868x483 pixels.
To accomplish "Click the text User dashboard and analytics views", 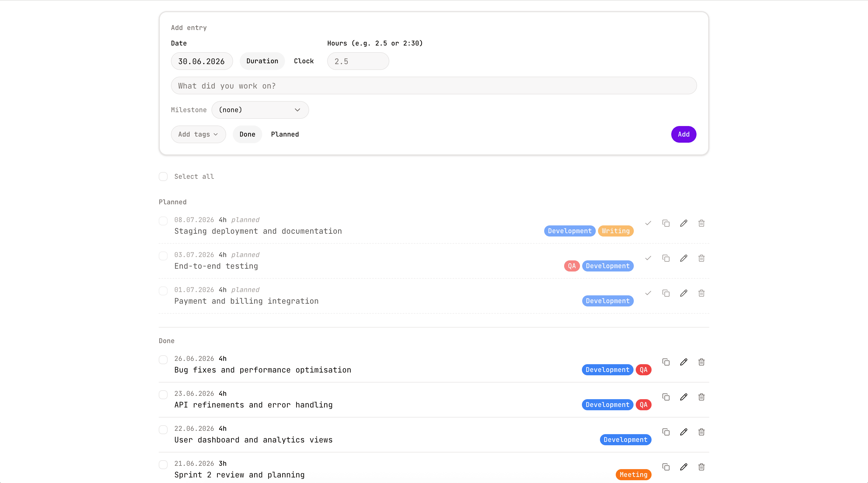I will (x=253, y=440).
